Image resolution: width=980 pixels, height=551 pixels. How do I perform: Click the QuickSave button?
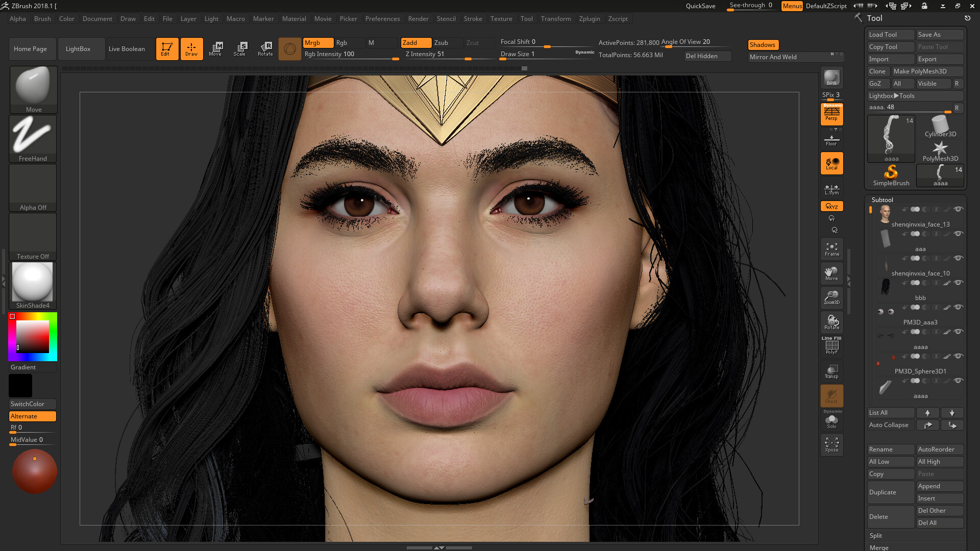(700, 6)
